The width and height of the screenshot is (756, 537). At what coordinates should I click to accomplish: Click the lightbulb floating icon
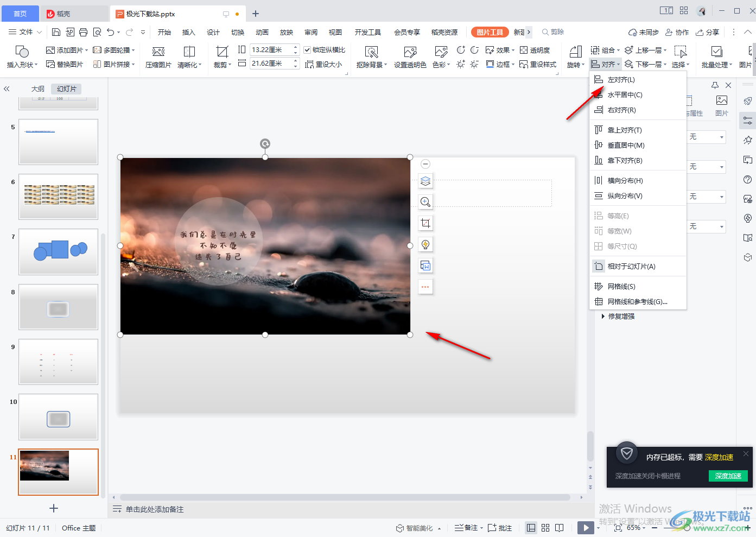click(425, 244)
